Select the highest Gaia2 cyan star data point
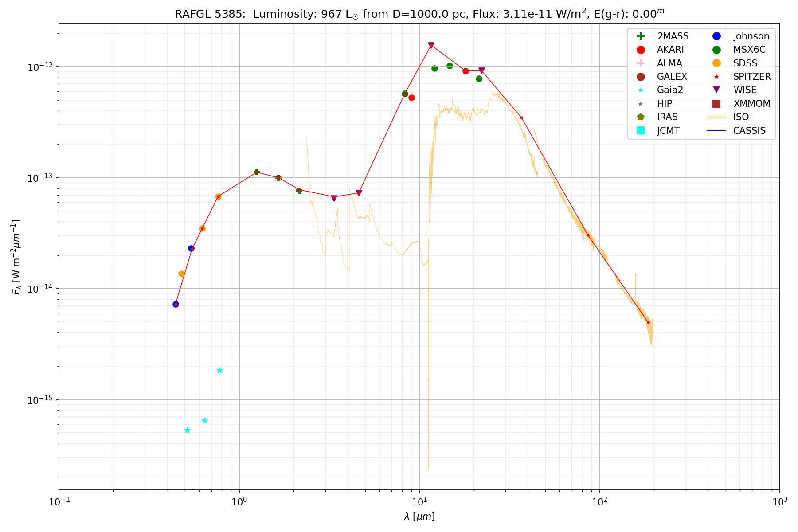The width and height of the screenshot is (798, 532). 219,370
